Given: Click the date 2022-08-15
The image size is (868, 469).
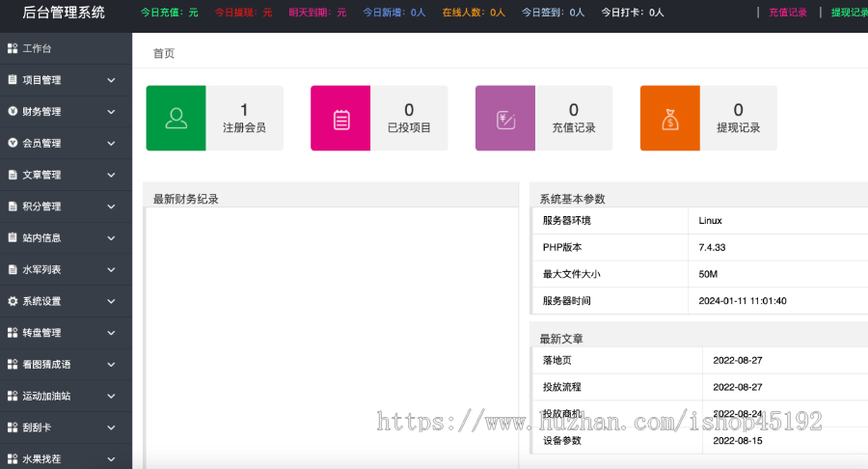Looking at the screenshot, I should pos(738,441).
